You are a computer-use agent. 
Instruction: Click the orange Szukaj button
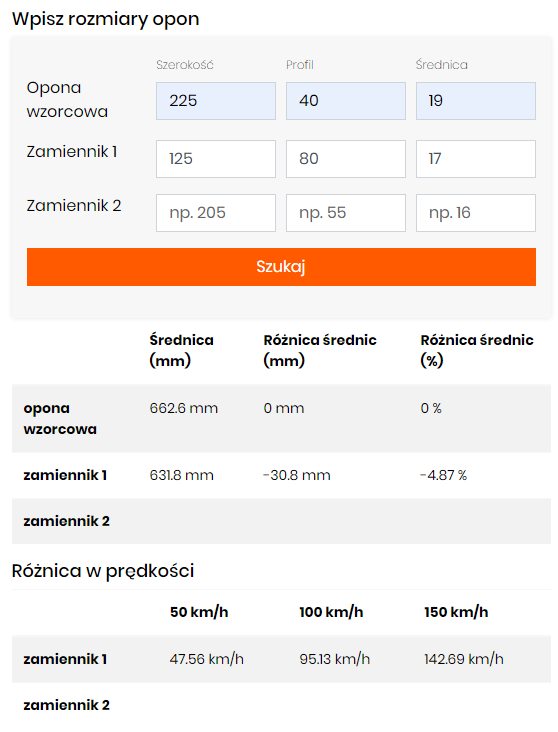pos(281,267)
